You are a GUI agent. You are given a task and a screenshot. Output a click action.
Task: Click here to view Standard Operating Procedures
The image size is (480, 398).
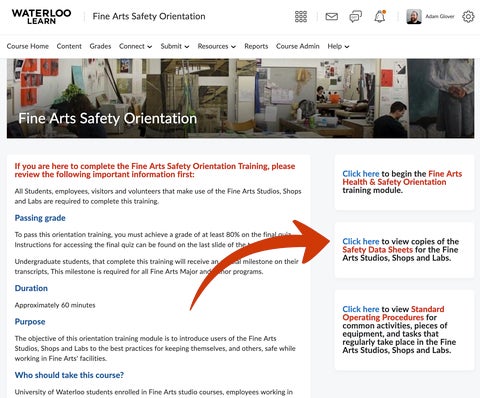pyautogui.click(x=361, y=309)
